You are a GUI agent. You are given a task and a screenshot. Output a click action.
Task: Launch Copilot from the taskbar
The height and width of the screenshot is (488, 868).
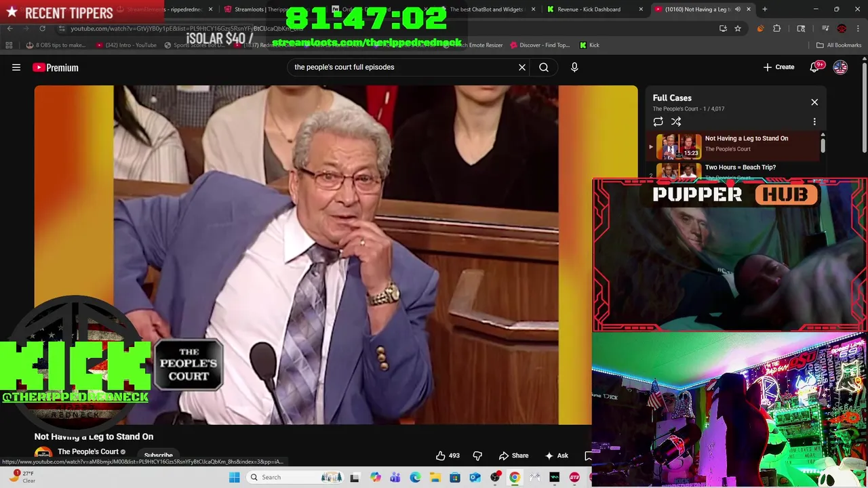coord(375,477)
